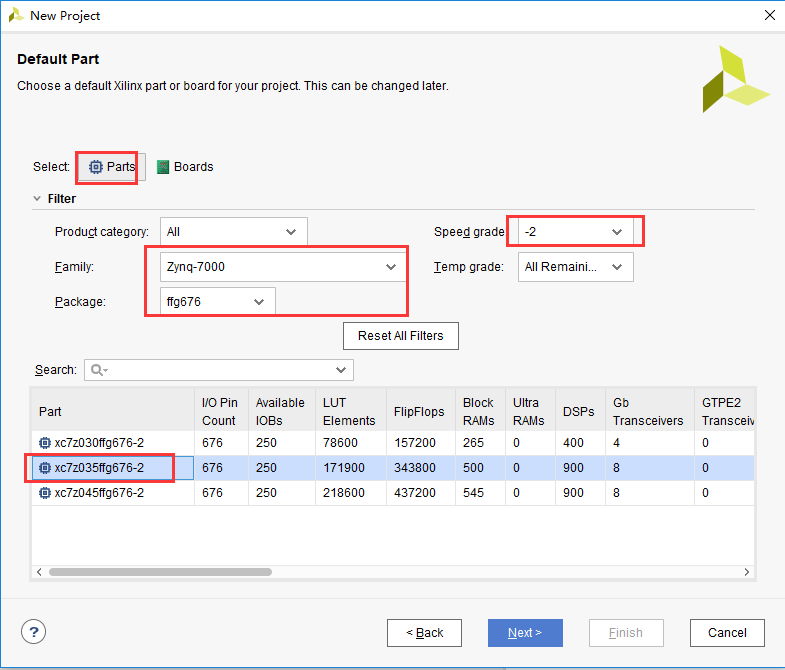Click chip icon beside xc7z030ffg676-2

[45, 443]
